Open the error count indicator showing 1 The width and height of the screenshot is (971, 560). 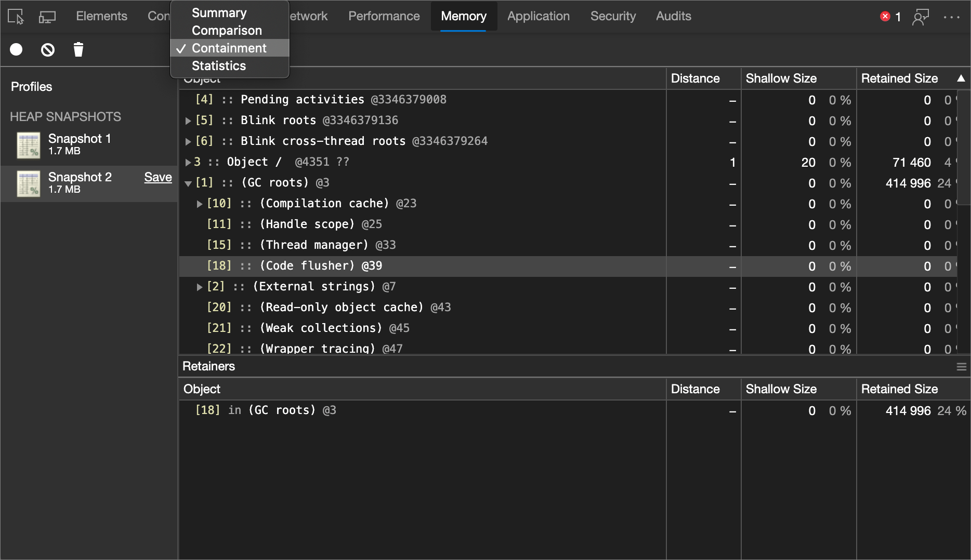(x=890, y=16)
